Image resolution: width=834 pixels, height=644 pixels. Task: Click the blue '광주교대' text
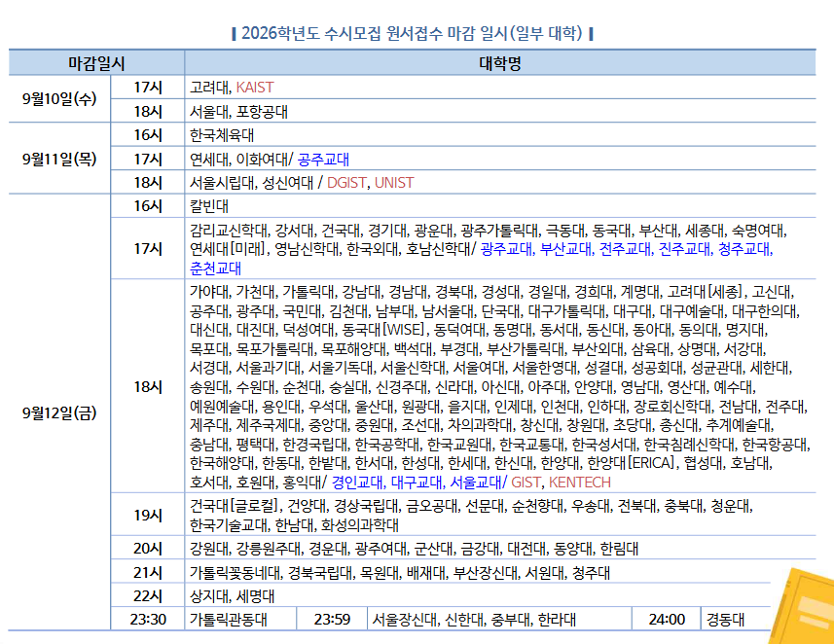click(x=506, y=249)
